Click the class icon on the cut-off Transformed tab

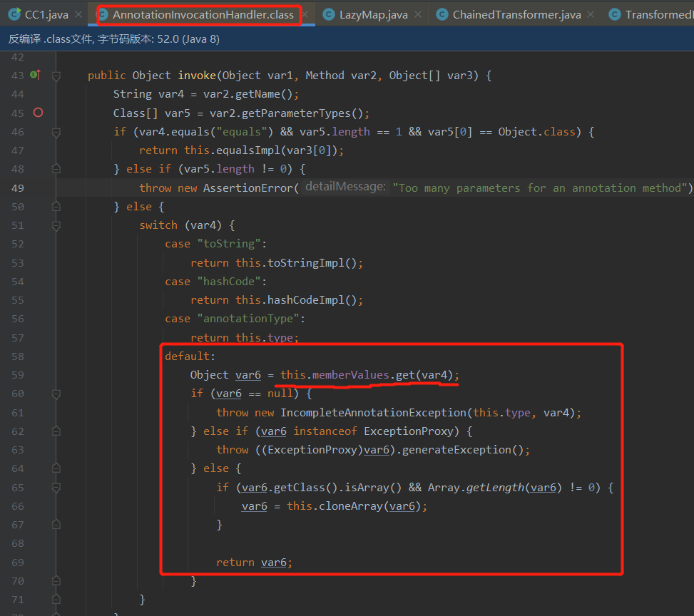coord(615,14)
